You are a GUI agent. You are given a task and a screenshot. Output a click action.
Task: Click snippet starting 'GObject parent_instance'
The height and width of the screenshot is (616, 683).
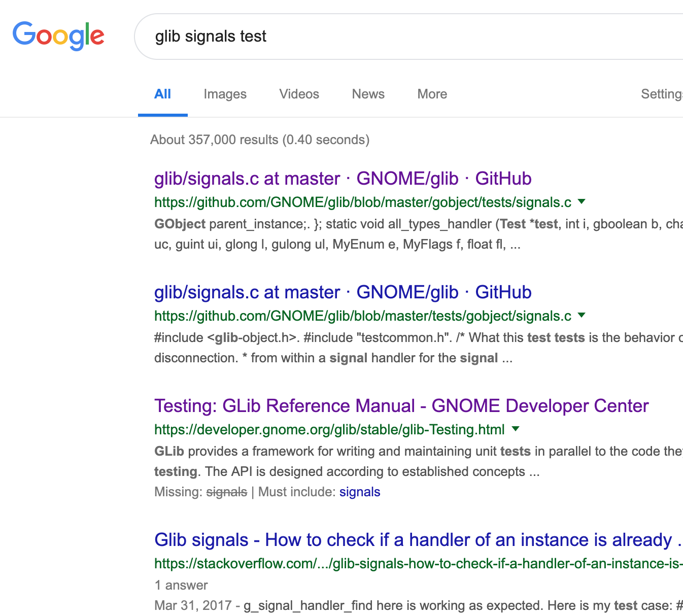[x=419, y=234]
